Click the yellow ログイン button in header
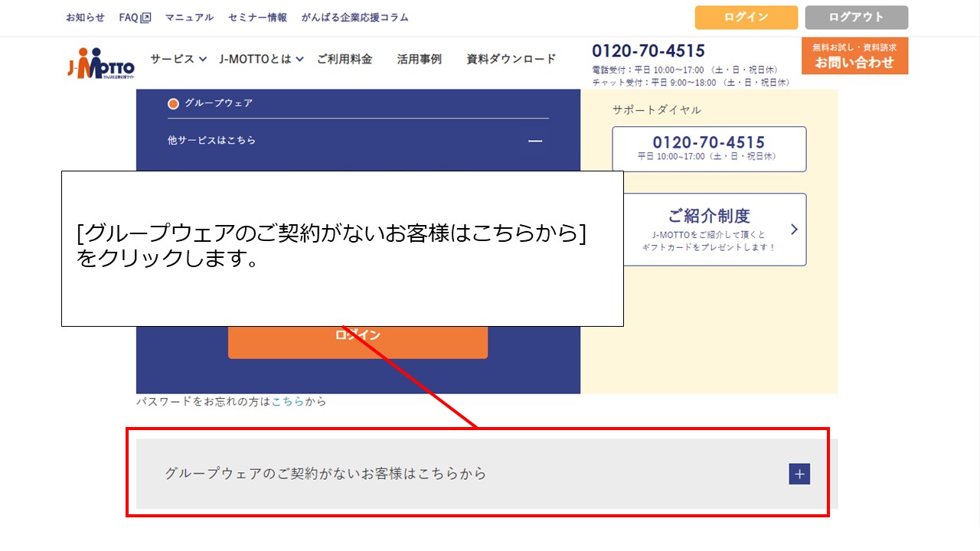The width and height of the screenshot is (980, 551). click(x=746, y=18)
